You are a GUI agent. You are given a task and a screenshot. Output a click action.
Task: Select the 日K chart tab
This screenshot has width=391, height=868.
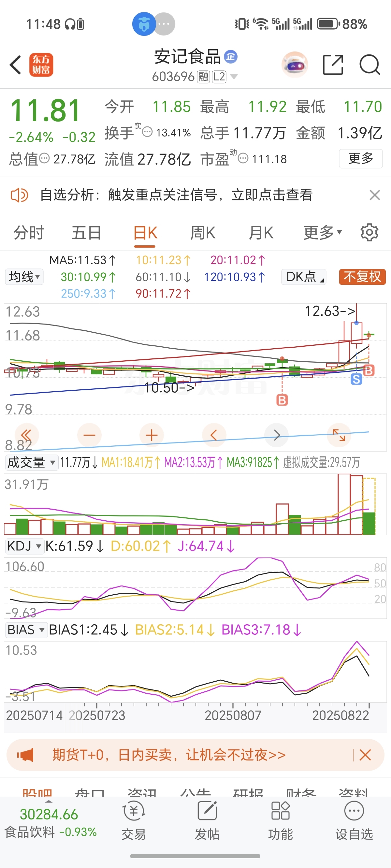click(145, 233)
